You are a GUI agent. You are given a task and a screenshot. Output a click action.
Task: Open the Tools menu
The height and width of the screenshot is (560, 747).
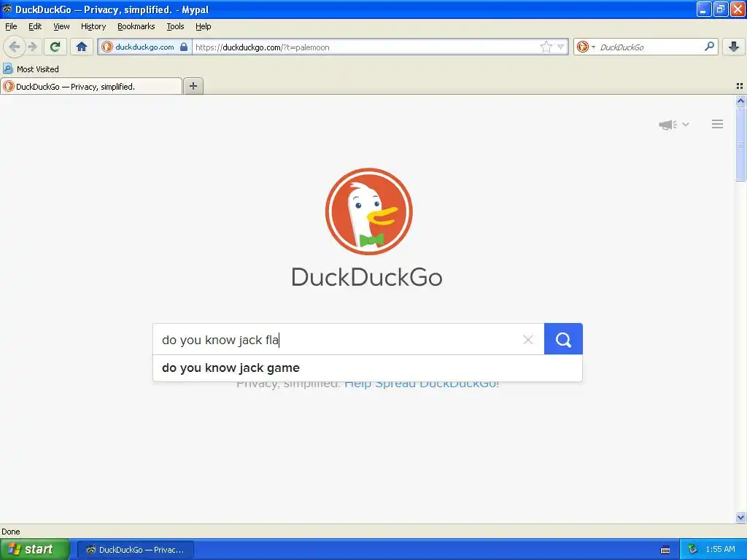(x=175, y=26)
